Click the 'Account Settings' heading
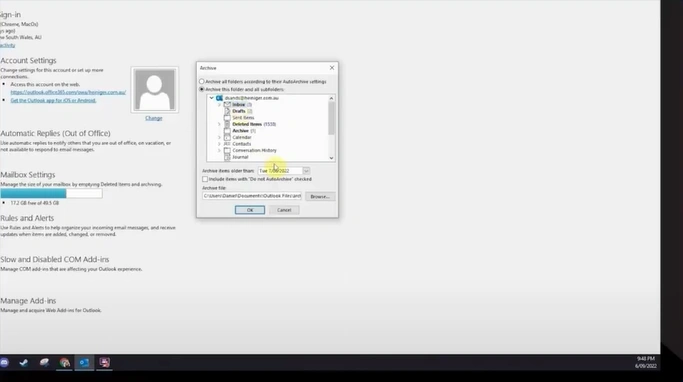Viewport: 683px width, 382px height. coord(28,61)
